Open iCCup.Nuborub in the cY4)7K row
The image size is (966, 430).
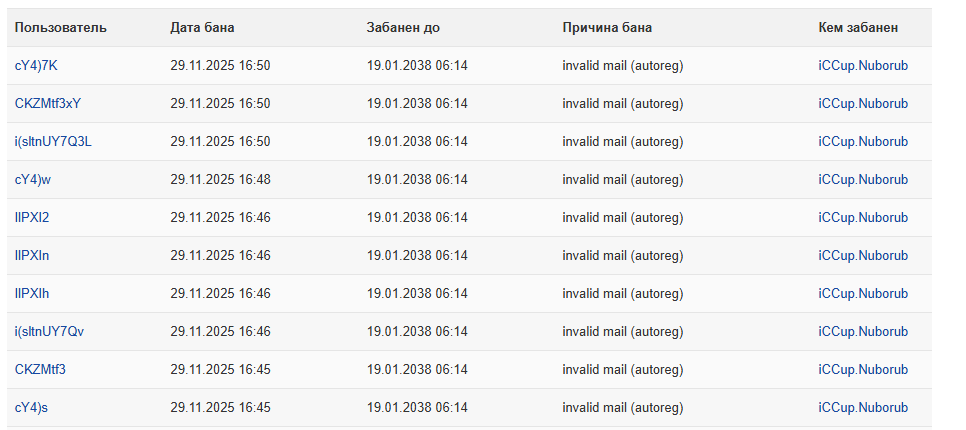(862, 66)
